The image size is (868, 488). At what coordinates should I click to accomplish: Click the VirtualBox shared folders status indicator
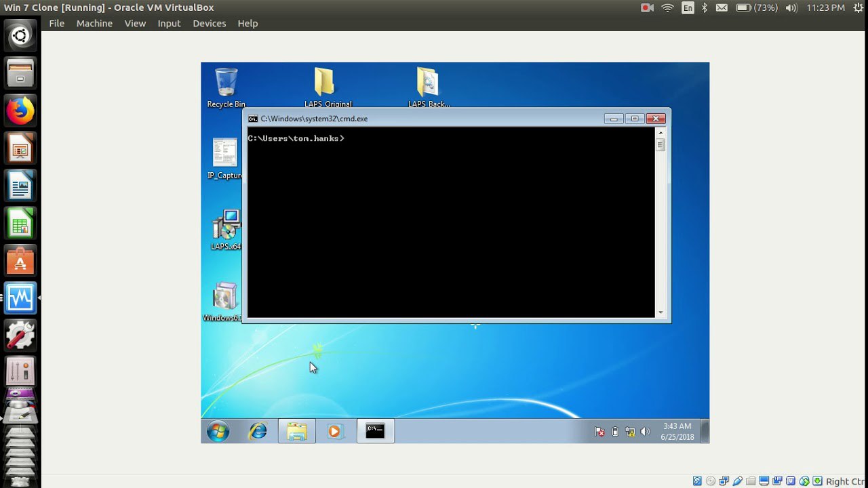point(751,481)
